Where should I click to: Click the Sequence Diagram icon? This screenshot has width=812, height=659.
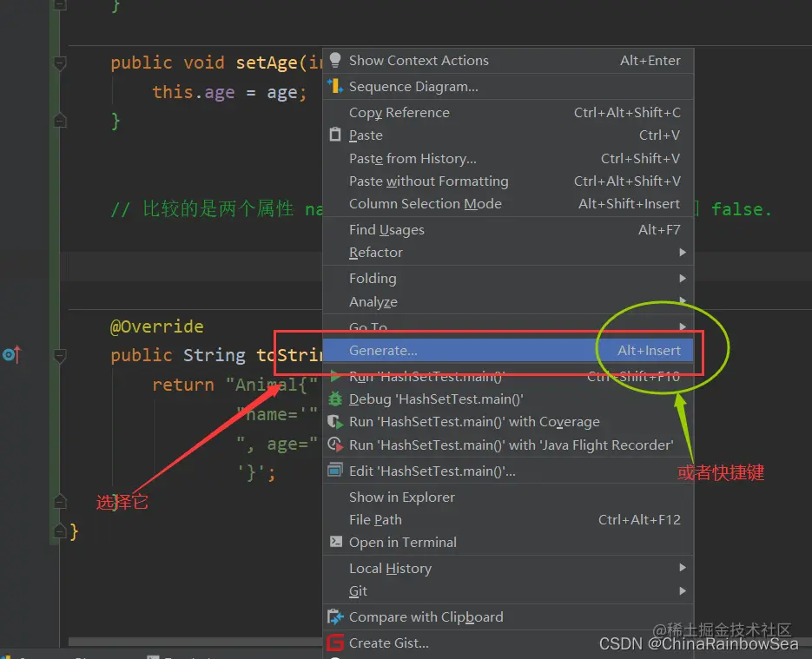pos(335,86)
